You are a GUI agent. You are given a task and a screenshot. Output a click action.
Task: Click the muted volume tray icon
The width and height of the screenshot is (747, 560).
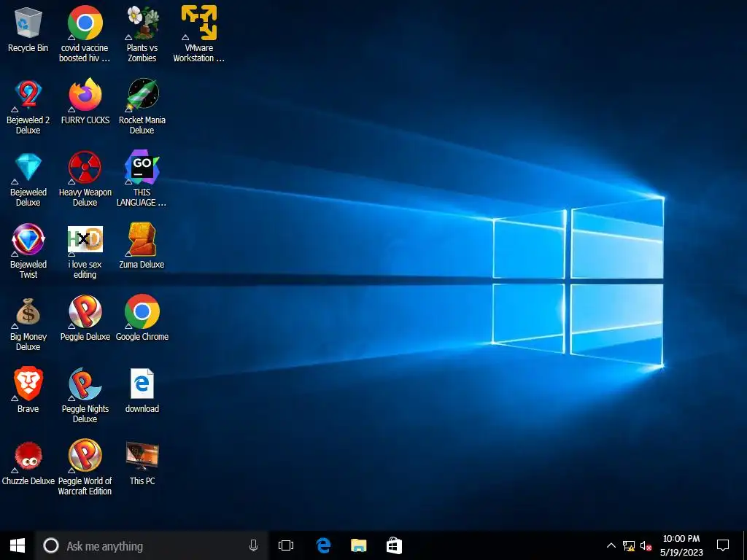[646, 545]
